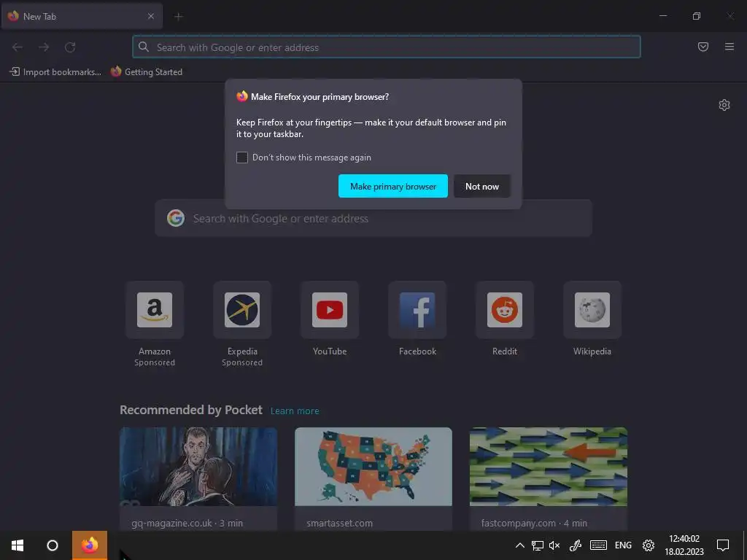The height and width of the screenshot is (560, 747).
Task: Open the smartasset.com map article
Action: (x=373, y=467)
